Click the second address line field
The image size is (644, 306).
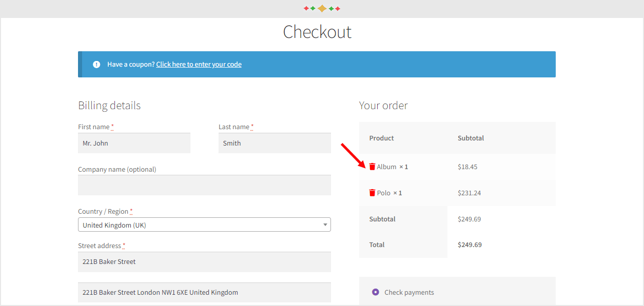pyautogui.click(x=204, y=293)
